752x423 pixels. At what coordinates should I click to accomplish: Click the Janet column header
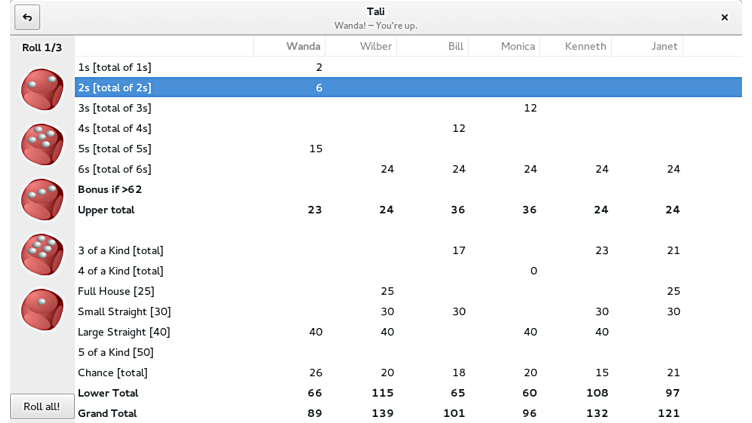tap(663, 46)
